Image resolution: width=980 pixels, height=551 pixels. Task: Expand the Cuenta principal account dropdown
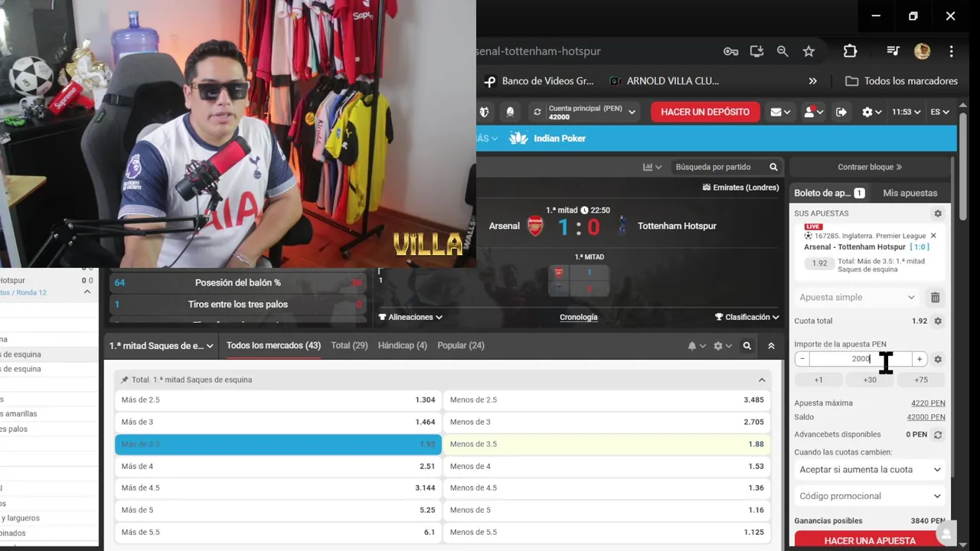coord(632,112)
